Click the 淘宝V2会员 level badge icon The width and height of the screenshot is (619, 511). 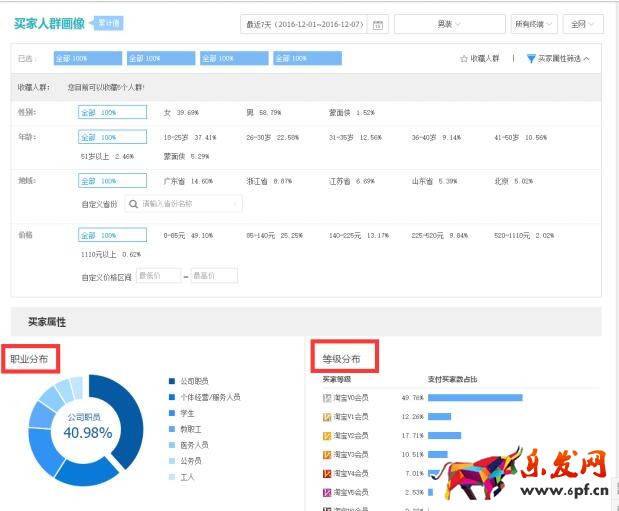coord(326,436)
